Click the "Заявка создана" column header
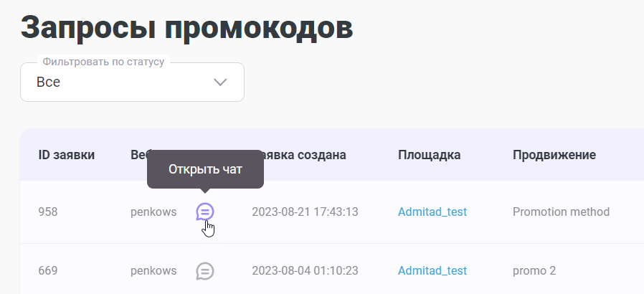This screenshot has height=294, width=644. [303, 155]
